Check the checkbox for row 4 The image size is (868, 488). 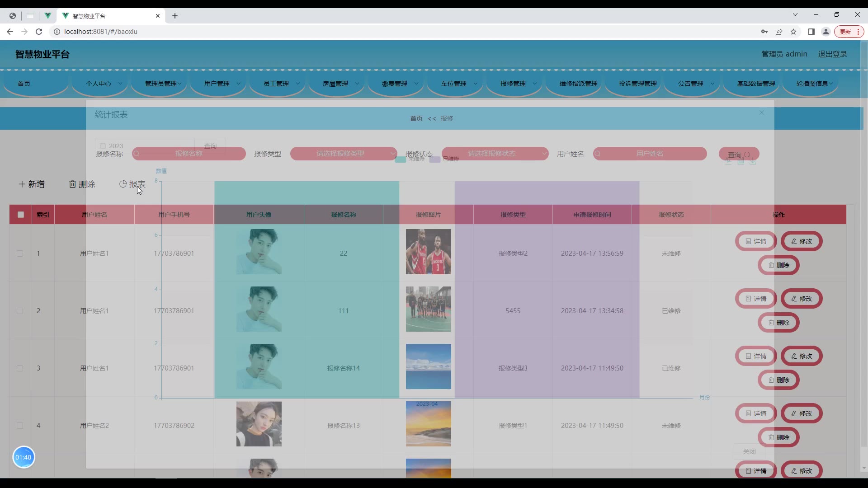[x=20, y=426]
